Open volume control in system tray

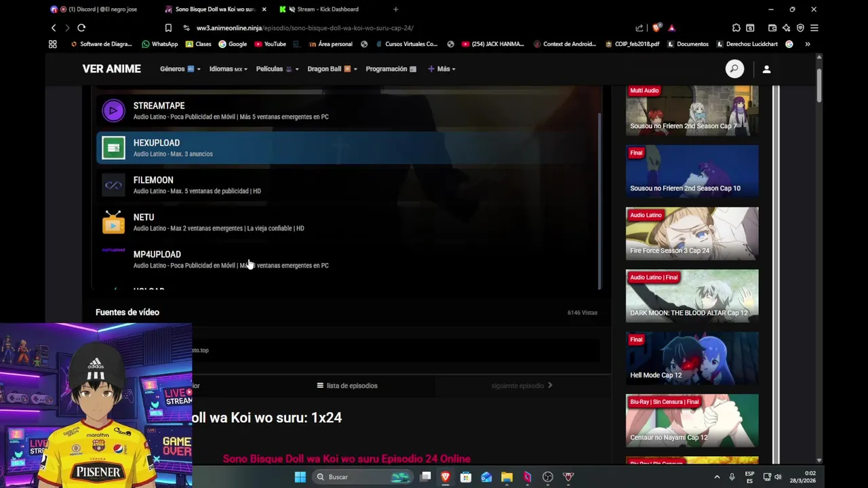pos(778,476)
